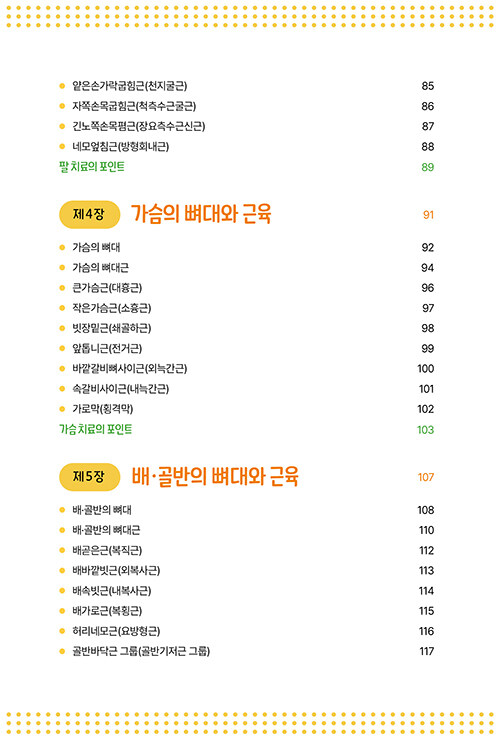Click page number 107 for chapter 5

426,477
